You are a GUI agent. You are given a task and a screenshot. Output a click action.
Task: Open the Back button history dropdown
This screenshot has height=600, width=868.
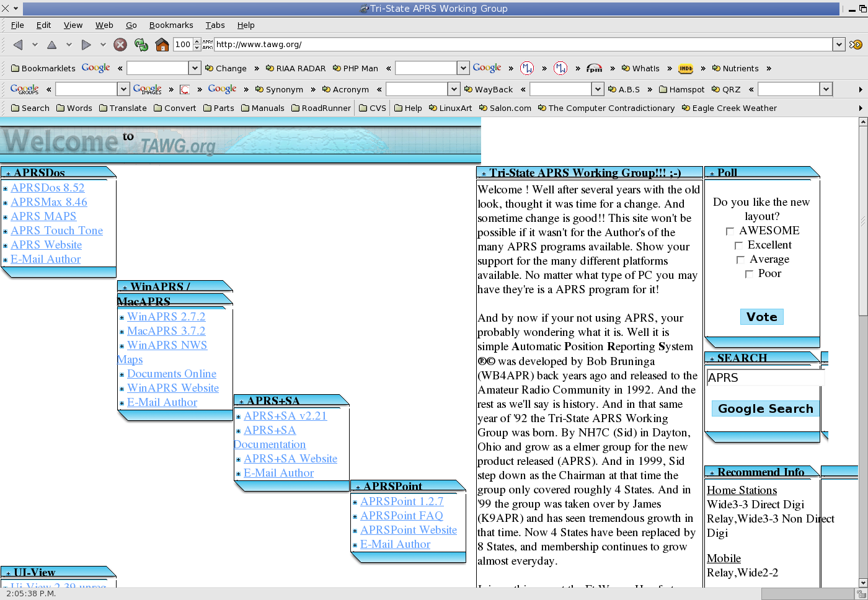[35, 45]
